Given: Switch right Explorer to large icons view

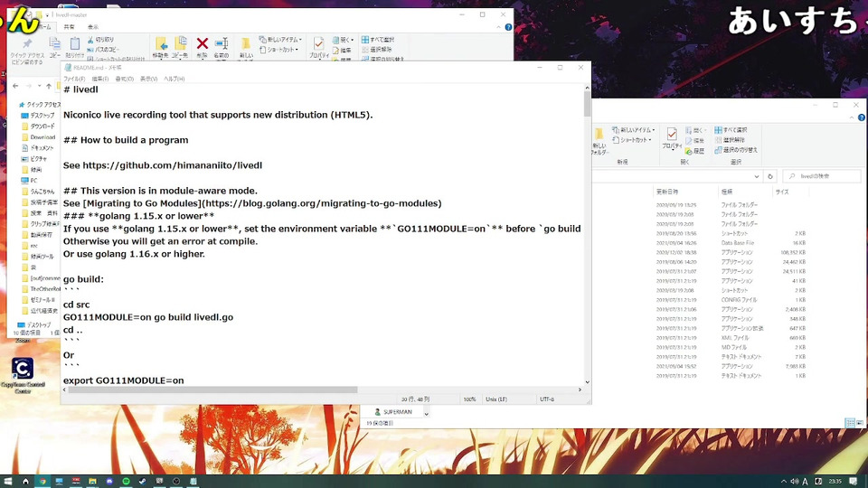Looking at the screenshot, I should pyautogui.click(x=860, y=423).
